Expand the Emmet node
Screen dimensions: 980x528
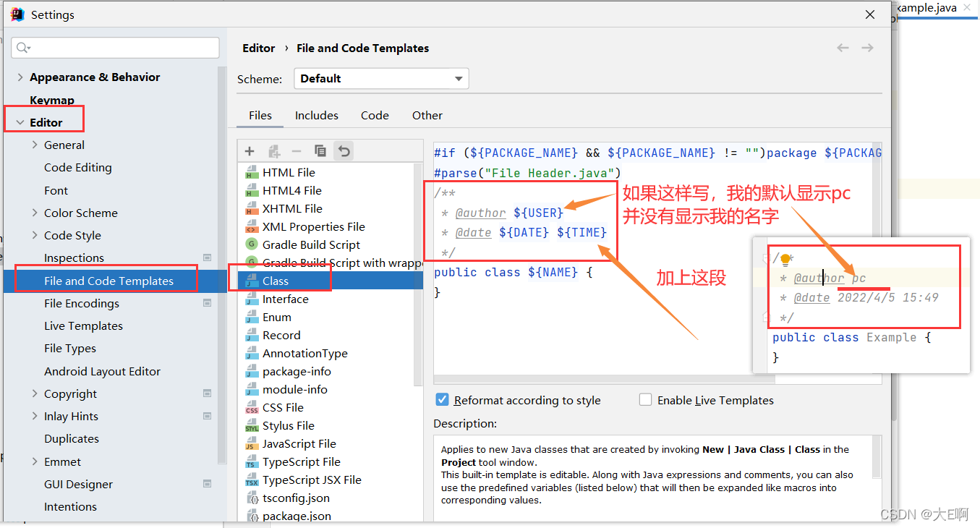35,461
